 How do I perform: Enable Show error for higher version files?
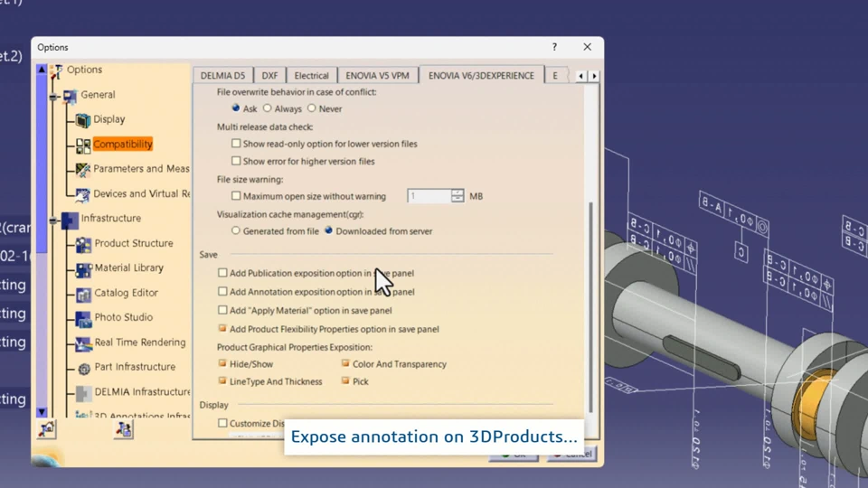tap(236, 161)
